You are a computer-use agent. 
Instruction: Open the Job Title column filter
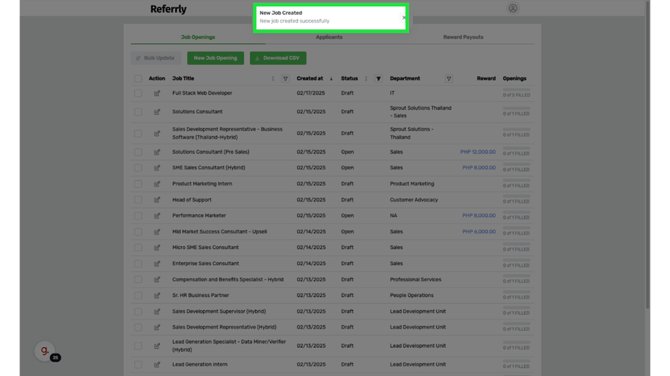pyautogui.click(x=285, y=79)
